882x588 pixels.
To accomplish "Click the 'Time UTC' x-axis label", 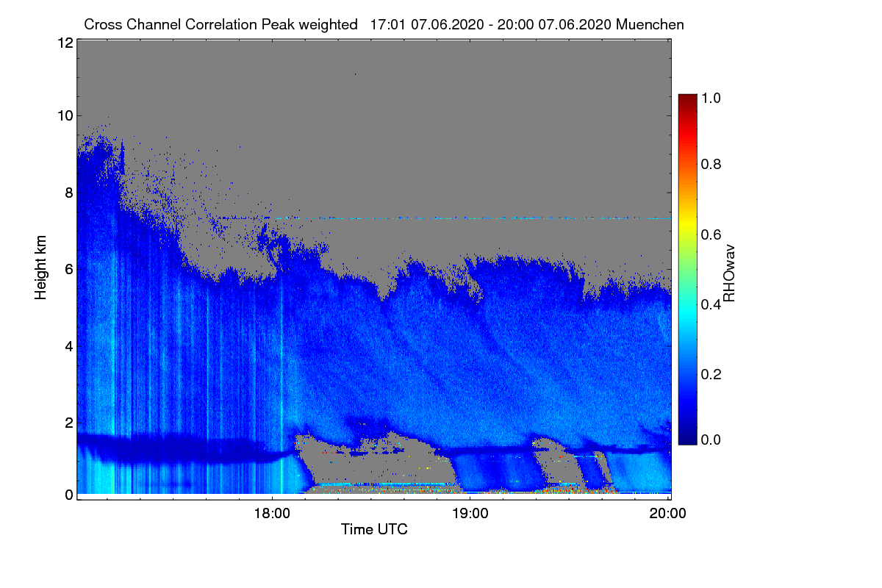I will 374,529.
